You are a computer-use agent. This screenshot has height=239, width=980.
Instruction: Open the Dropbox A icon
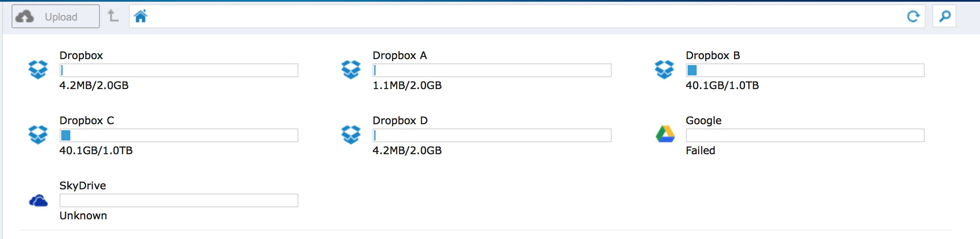click(351, 69)
